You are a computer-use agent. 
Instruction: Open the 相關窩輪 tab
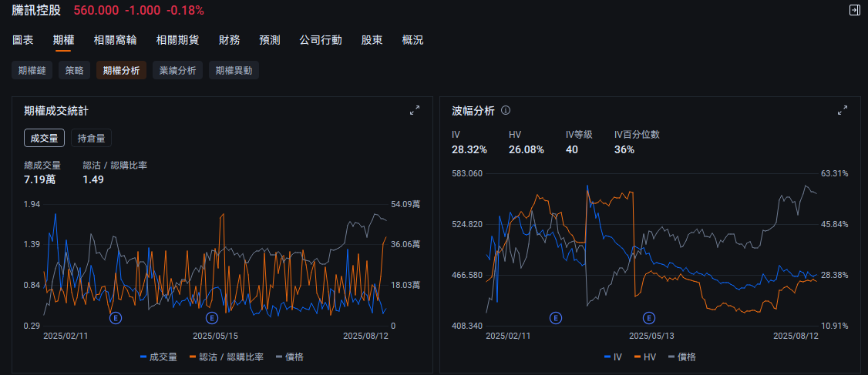coord(115,40)
